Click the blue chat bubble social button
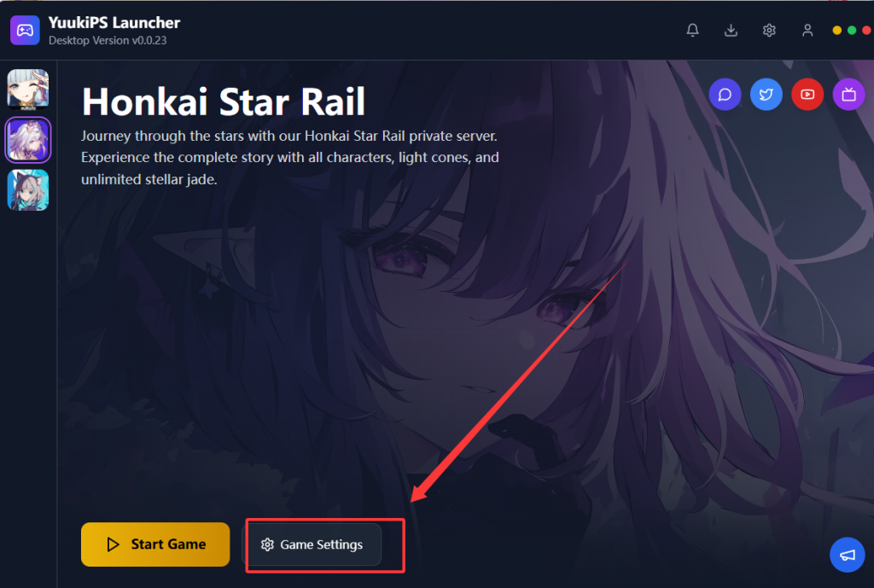 pos(725,94)
